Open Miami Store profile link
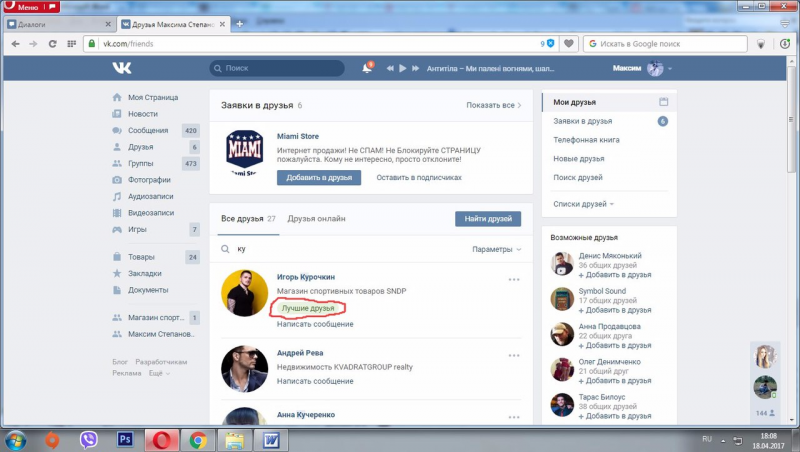800x452 pixels. 297,136
